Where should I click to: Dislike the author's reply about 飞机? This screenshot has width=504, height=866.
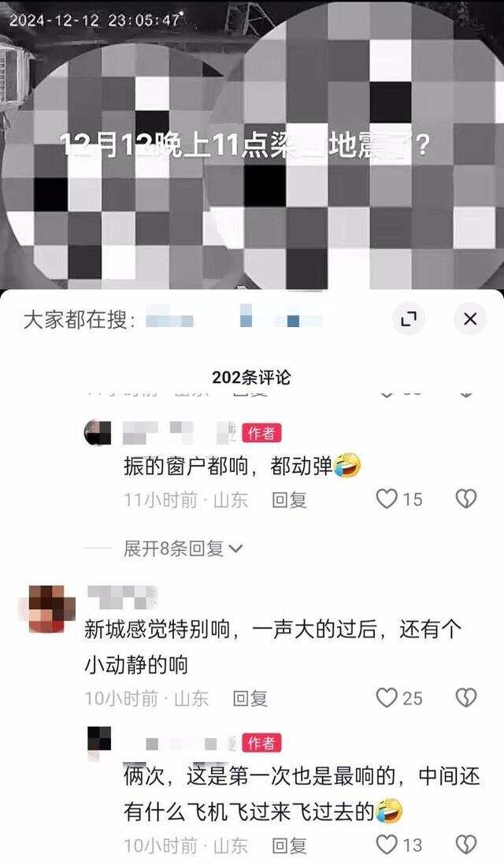(x=466, y=845)
